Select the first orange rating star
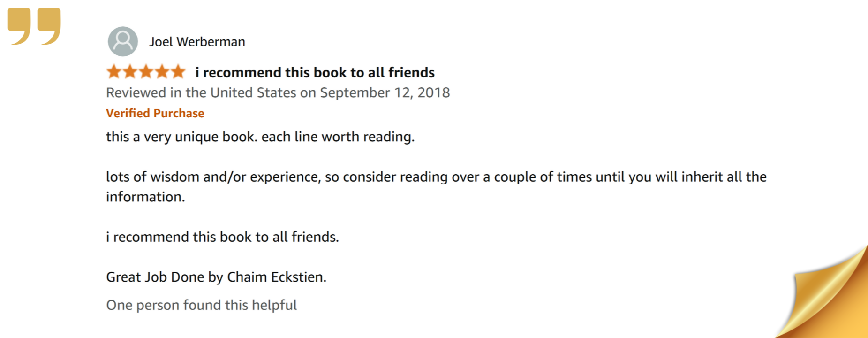 (x=114, y=72)
